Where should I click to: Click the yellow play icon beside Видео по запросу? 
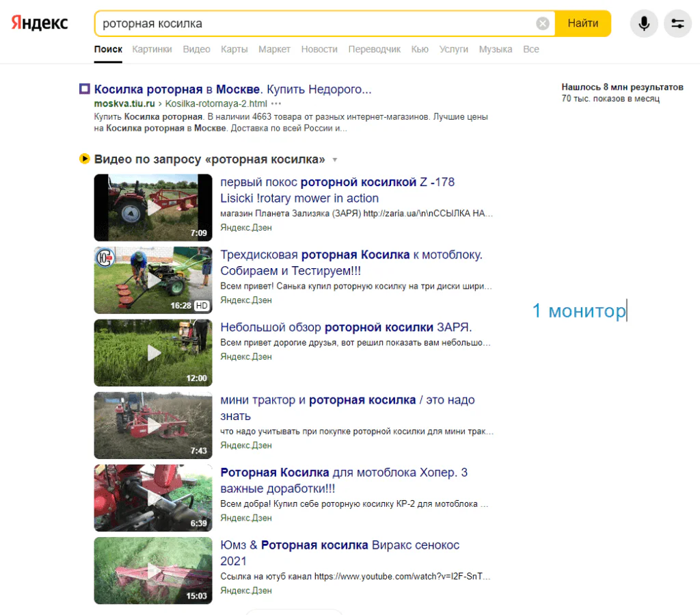tap(84, 159)
